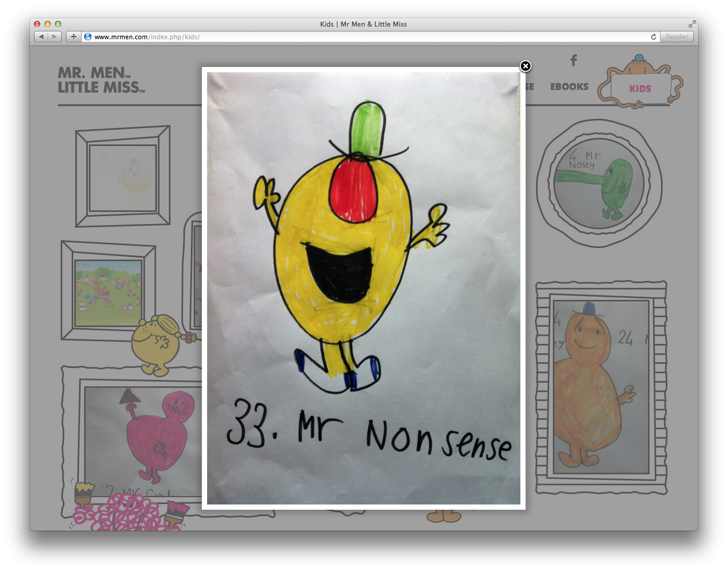Reload the page with the refresh icon
The height and width of the screenshot is (572, 728).
pyautogui.click(x=654, y=37)
